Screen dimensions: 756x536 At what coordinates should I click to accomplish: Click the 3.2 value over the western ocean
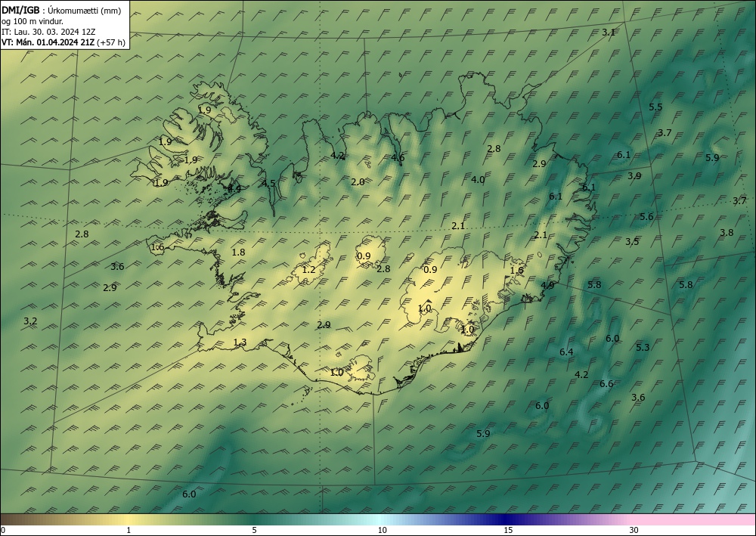30,321
